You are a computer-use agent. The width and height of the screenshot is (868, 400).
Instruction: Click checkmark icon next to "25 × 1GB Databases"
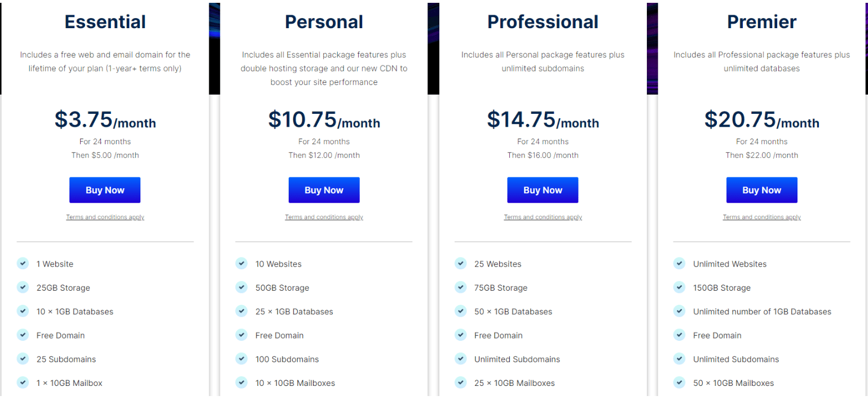click(x=241, y=311)
